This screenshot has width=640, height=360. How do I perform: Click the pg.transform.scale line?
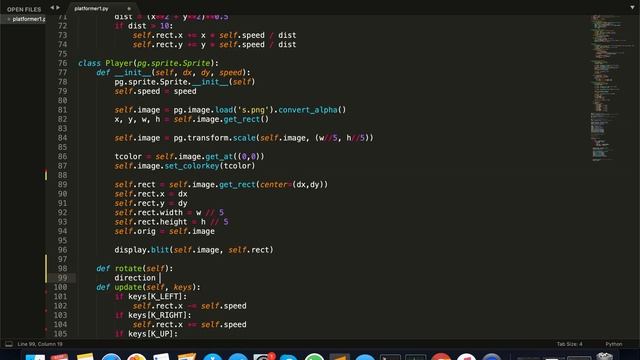(x=244, y=138)
